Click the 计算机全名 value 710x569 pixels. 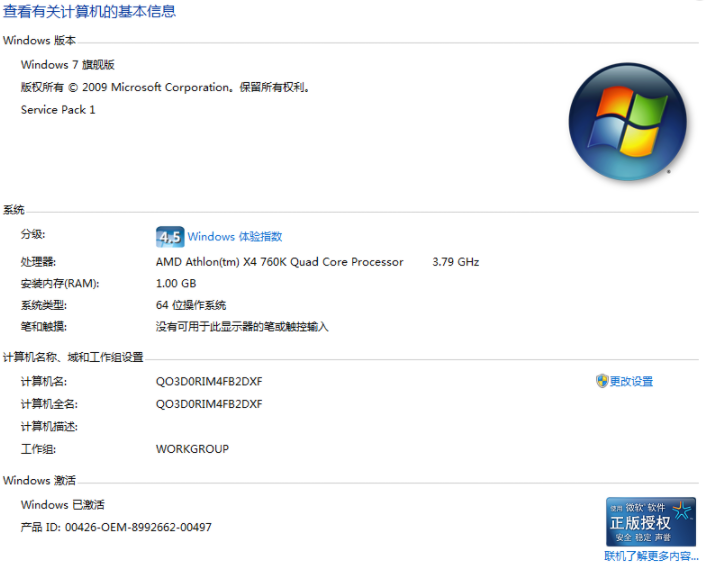[x=209, y=404]
